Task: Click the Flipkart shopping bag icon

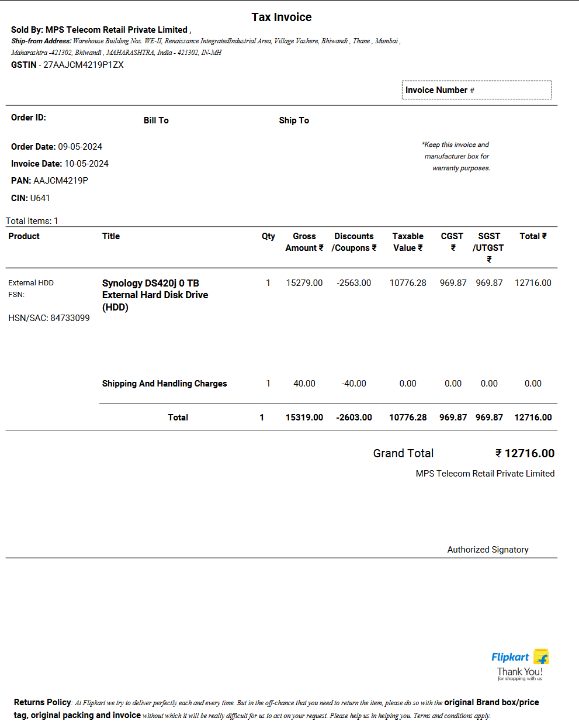Action: [542, 657]
